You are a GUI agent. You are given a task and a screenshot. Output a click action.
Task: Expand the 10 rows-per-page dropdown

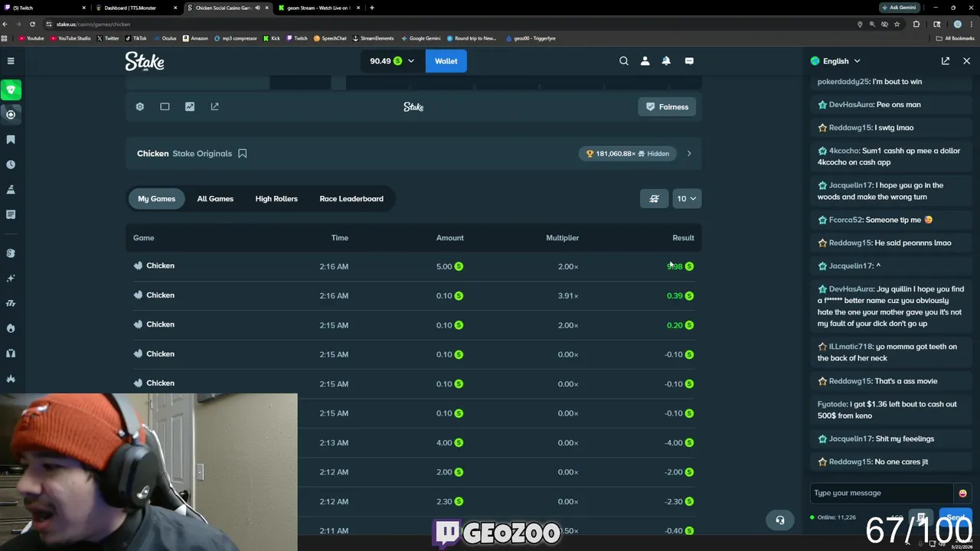(x=686, y=198)
